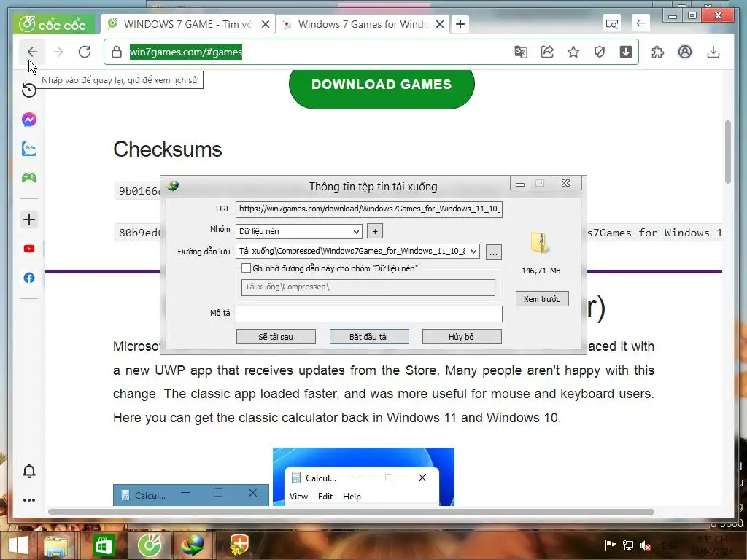Viewport: 747px width, 560px height.
Task: Click the '146,71 MB' file size text
Action: click(541, 271)
